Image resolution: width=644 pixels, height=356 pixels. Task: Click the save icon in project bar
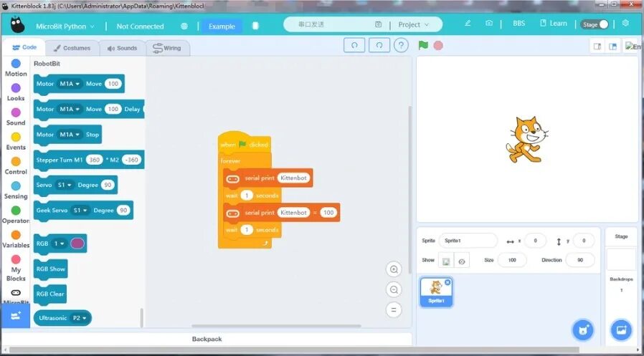378,24
